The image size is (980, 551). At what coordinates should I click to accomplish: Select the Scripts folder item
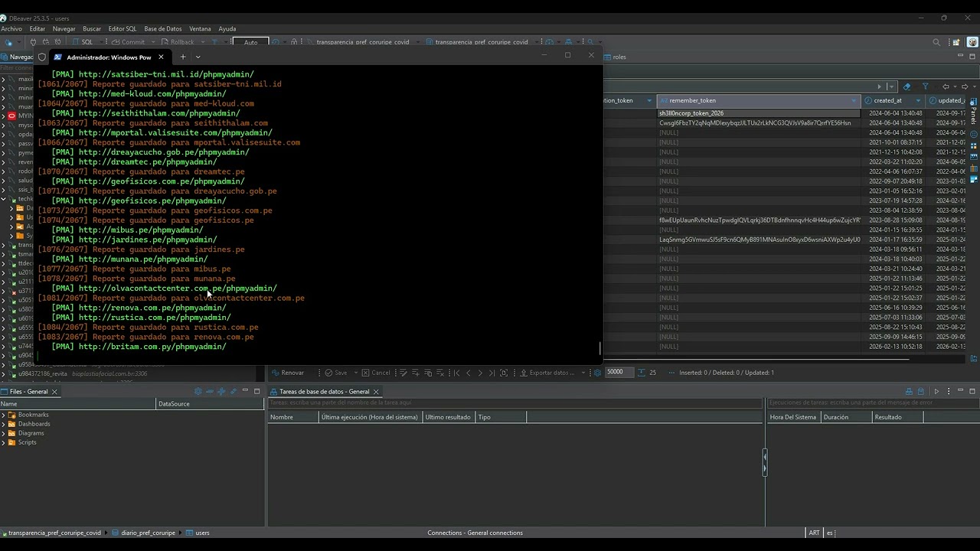click(x=27, y=442)
